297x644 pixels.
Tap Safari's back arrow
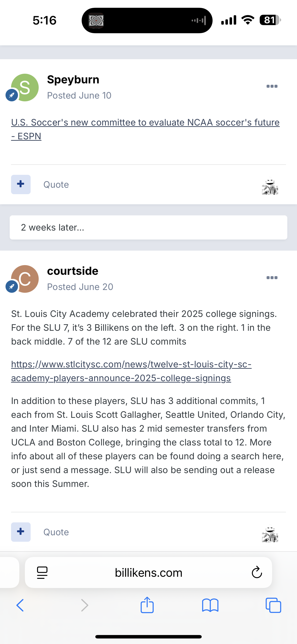click(x=20, y=605)
